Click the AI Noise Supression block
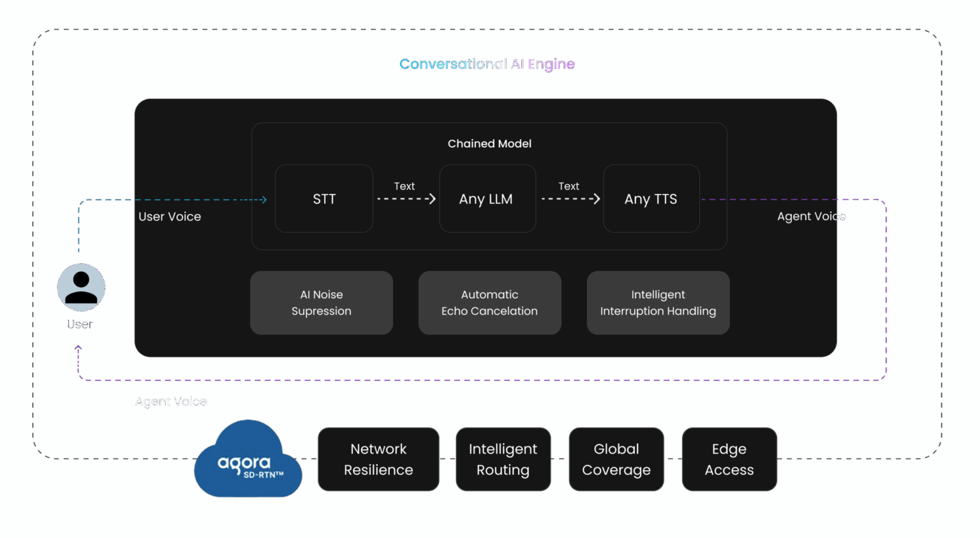 [322, 303]
